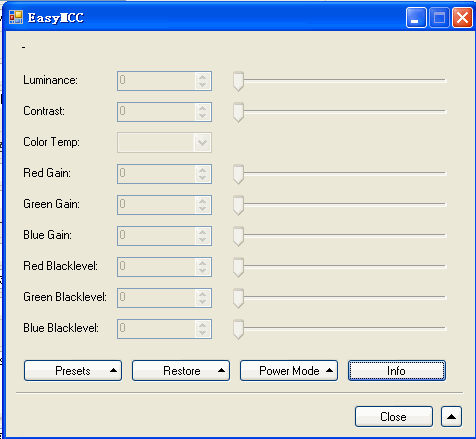Click the Luminance slider thumb
Screen dimensions: 476x439
tap(238, 81)
